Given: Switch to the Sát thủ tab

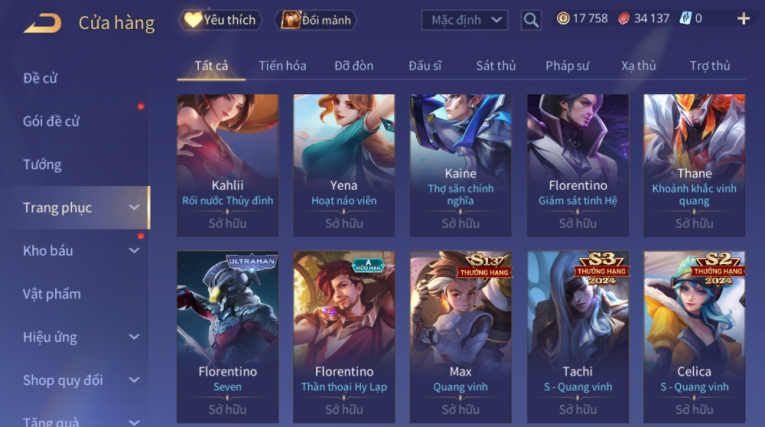Looking at the screenshot, I should (x=496, y=66).
